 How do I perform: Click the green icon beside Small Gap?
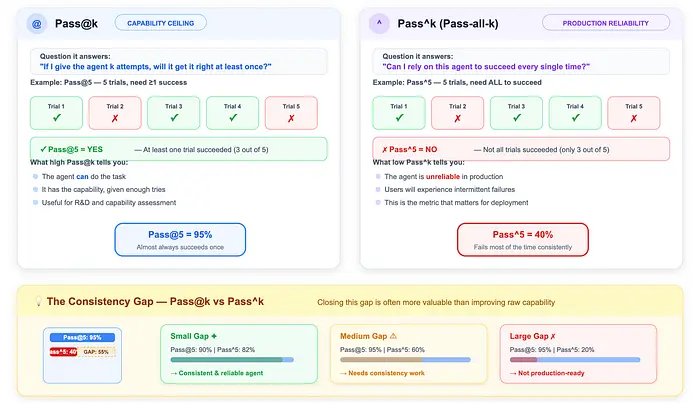point(214,336)
